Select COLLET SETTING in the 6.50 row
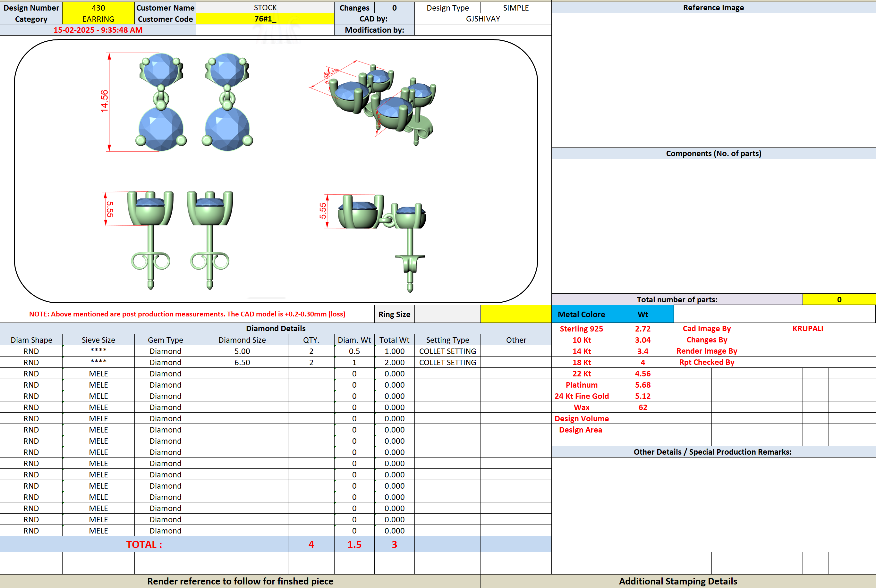This screenshot has height=588, width=876. [447, 362]
